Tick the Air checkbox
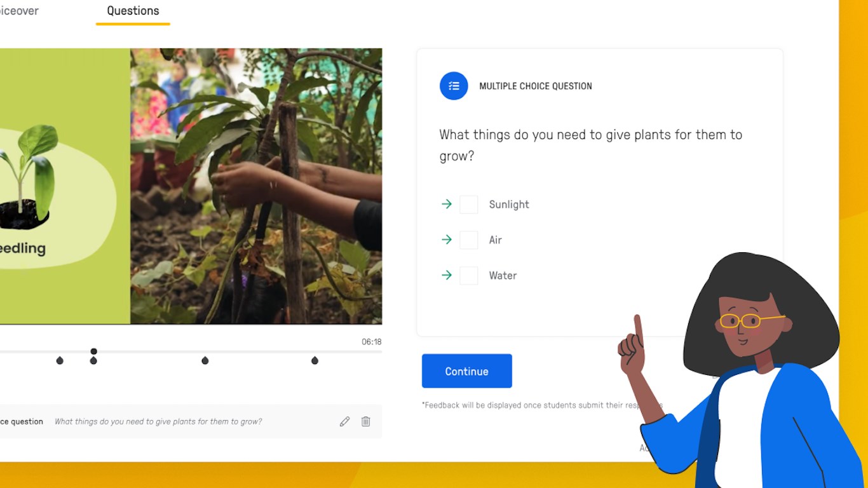Image resolution: width=868 pixels, height=488 pixels. point(469,240)
